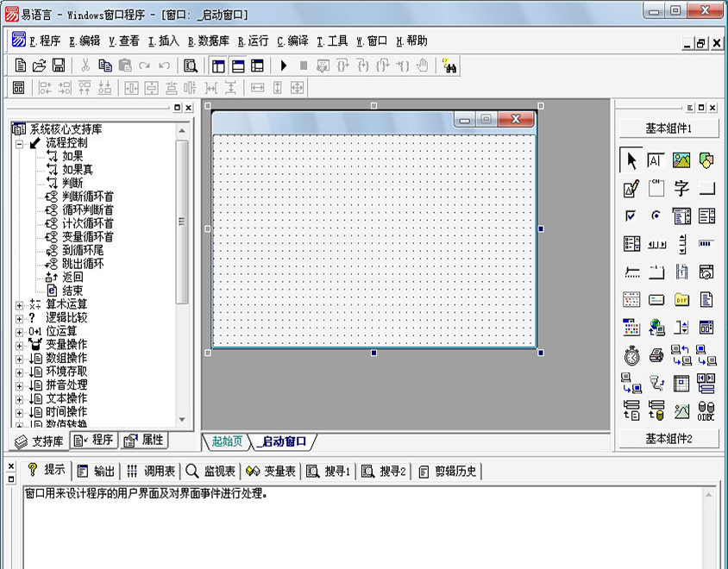Select the label 字 component icon
The image size is (728, 569).
681,188
